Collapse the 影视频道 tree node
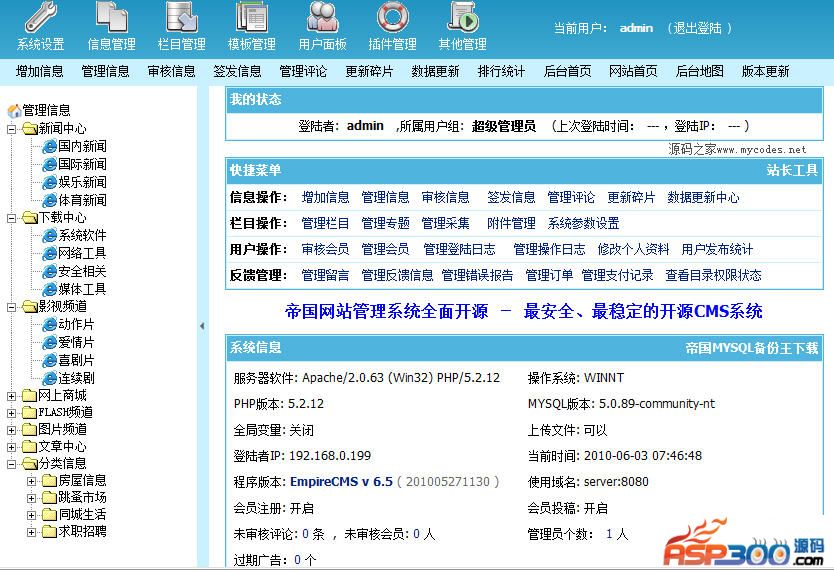Screen dimensions: 834x570 pyautogui.click(x=11, y=307)
